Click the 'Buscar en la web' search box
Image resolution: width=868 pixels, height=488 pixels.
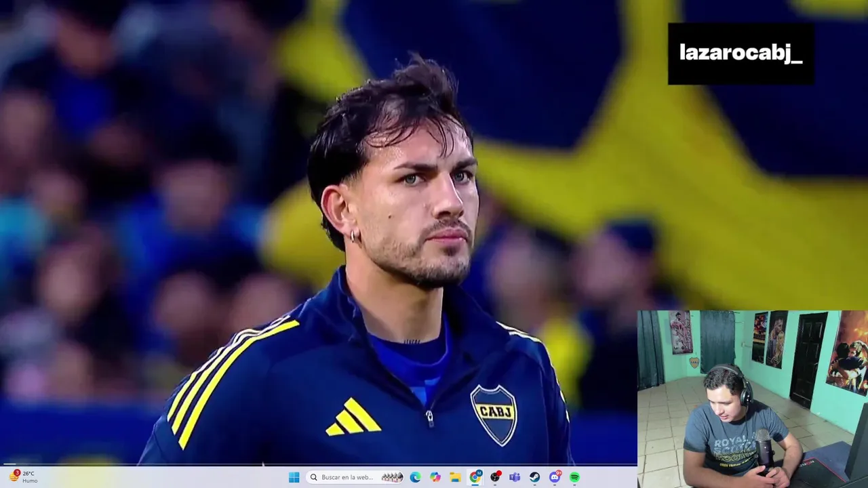[355, 477]
